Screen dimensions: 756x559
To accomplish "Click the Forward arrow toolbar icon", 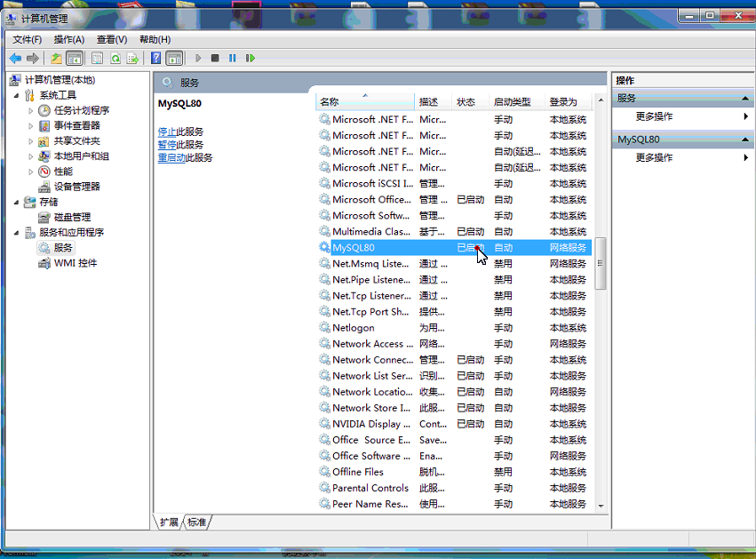I will pyautogui.click(x=33, y=59).
